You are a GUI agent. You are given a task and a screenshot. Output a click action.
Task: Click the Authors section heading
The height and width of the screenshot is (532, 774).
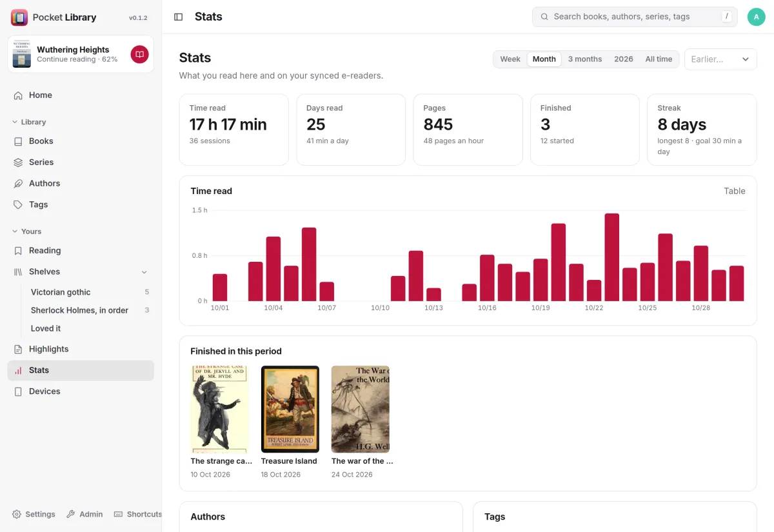pos(208,517)
